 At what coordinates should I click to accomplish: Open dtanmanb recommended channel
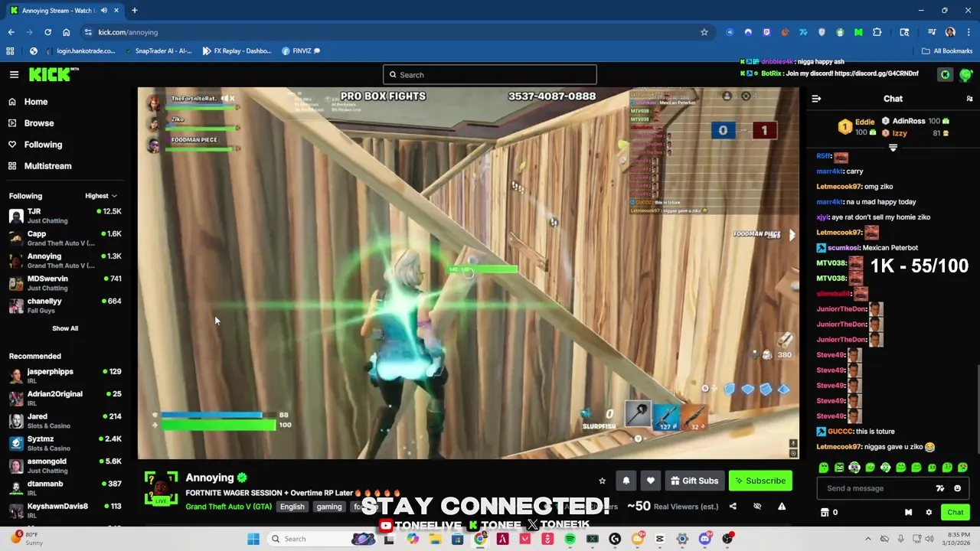point(65,487)
